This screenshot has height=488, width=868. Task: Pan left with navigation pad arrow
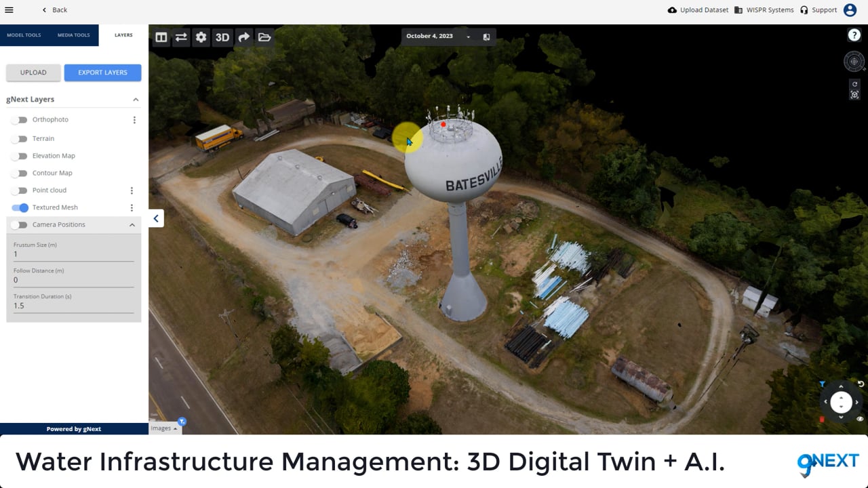(826, 402)
